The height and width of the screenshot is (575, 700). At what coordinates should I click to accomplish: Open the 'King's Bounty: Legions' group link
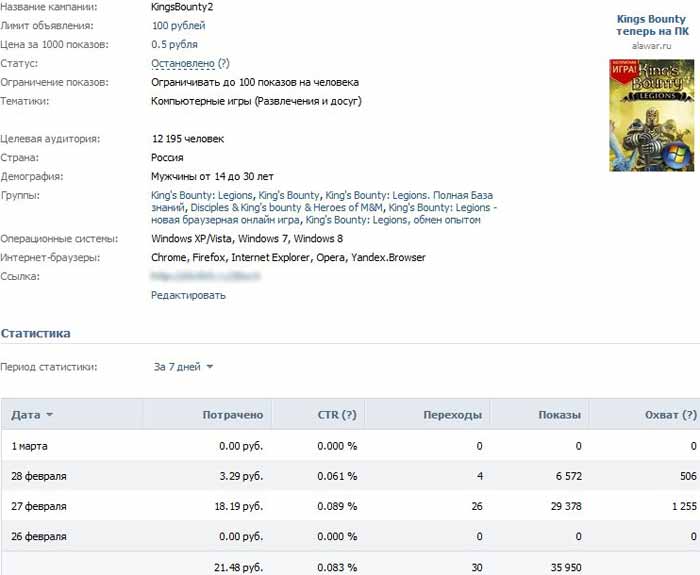click(x=202, y=195)
